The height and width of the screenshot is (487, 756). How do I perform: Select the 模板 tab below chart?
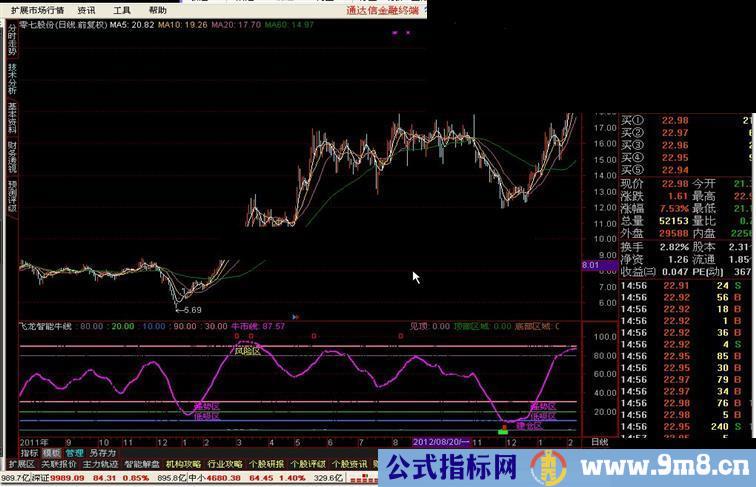click(51, 452)
